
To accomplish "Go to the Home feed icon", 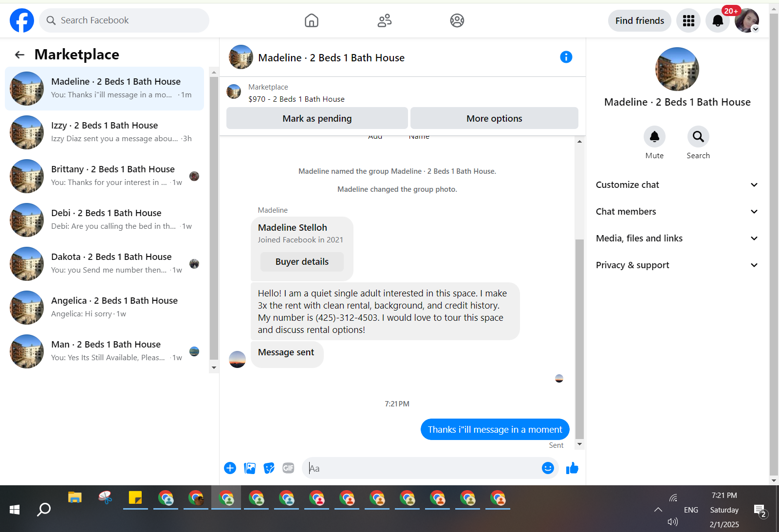I will pos(312,20).
